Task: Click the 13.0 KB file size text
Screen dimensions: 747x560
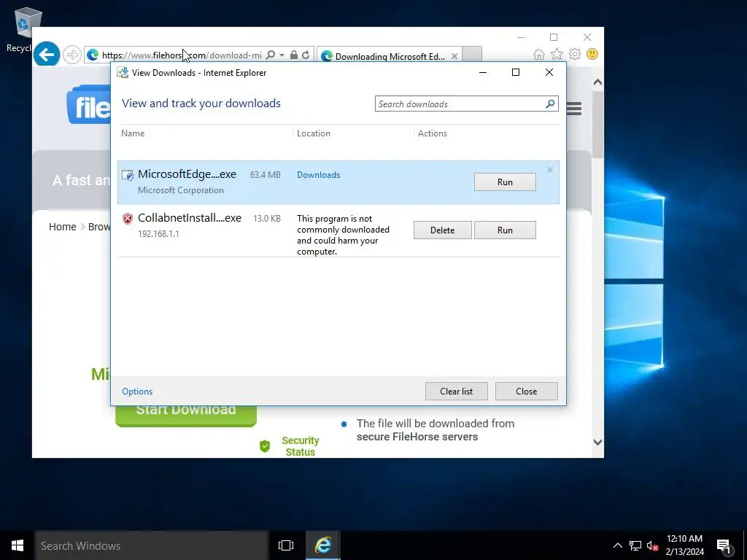Action: (267, 219)
